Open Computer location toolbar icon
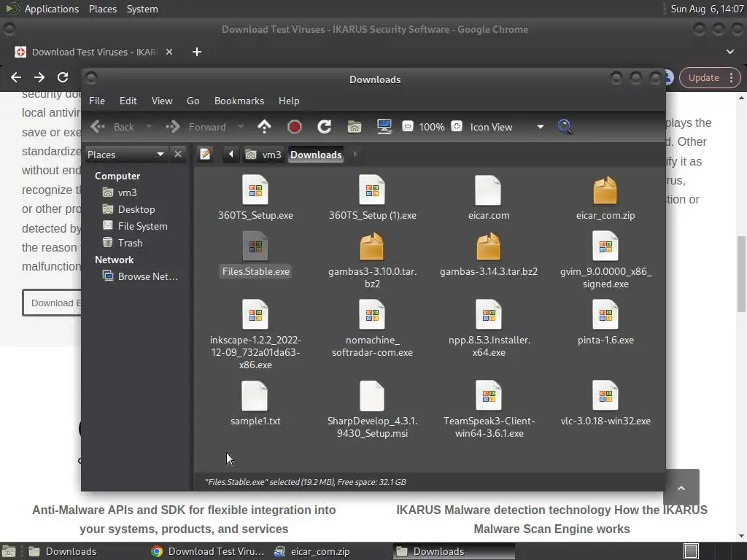747x560 pixels. (x=384, y=127)
